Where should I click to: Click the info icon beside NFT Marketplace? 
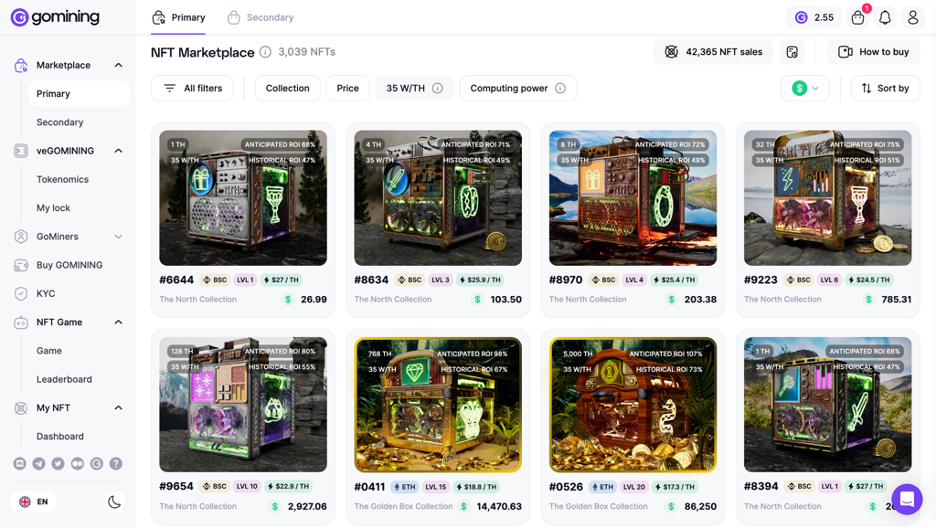pos(266,52)
